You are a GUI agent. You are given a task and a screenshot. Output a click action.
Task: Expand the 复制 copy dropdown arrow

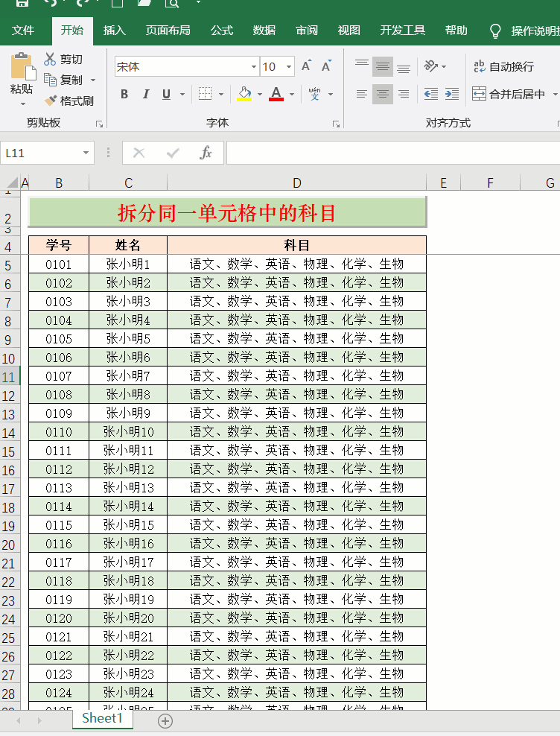[x=93, y=80]
